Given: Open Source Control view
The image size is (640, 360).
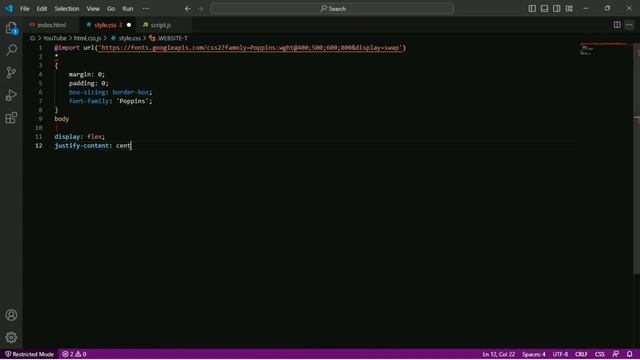Looking at the screenshot, I should 11,73.
